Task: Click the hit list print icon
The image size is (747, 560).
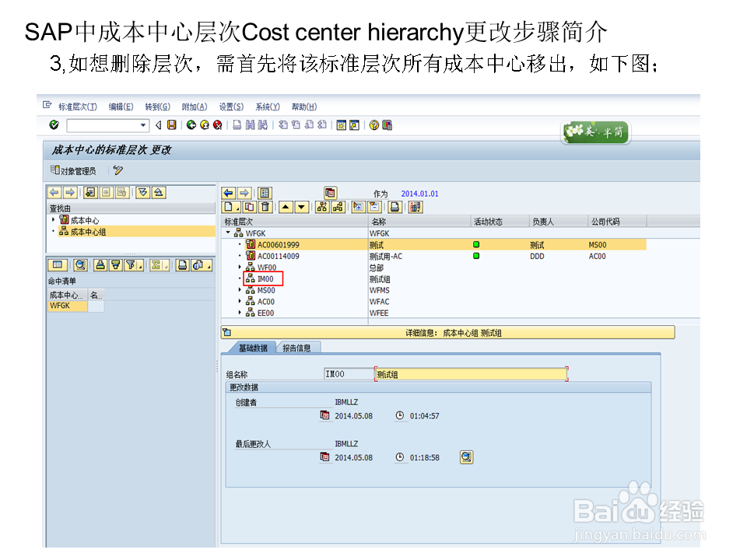Action: click(182, 265)
